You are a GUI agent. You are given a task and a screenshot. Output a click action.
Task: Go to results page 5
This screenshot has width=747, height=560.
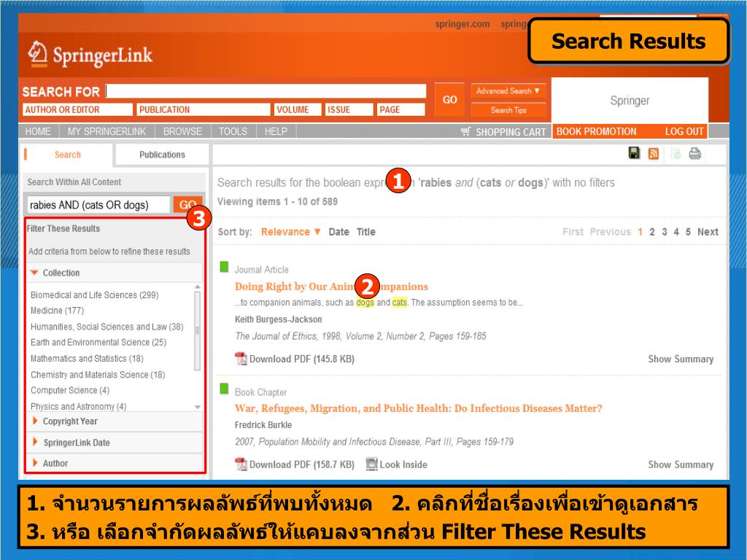click(689, 232)
